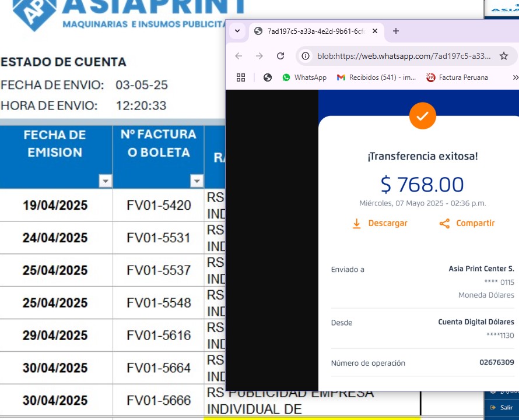
Task: Open the tab search chevron dropdown
Action: [x=237, y=31]
